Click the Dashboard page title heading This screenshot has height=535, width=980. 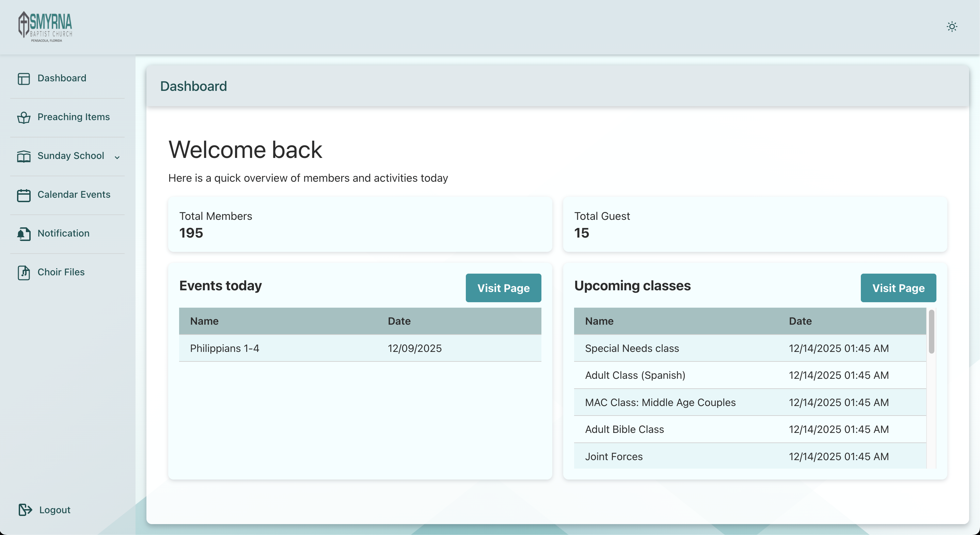pos(193,86)
